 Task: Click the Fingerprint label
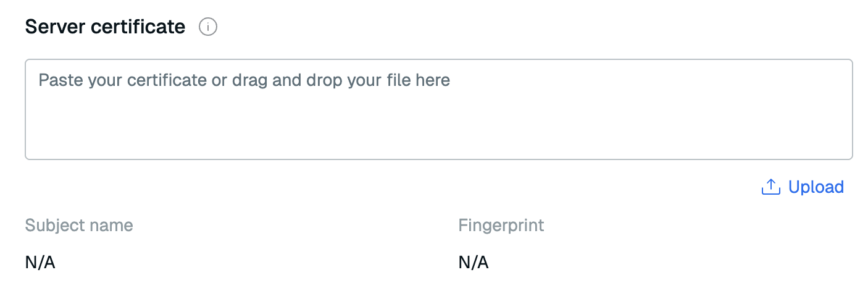point(501,225)
